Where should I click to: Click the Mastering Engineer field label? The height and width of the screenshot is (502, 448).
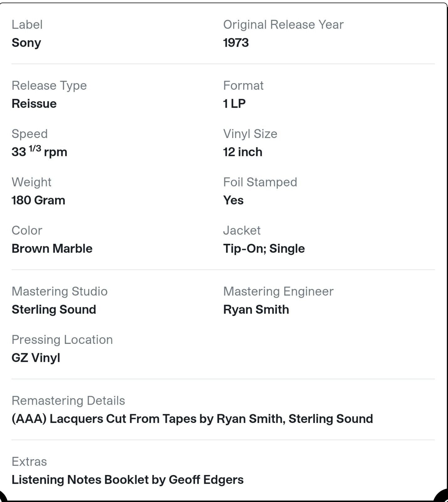coord(278,291)
